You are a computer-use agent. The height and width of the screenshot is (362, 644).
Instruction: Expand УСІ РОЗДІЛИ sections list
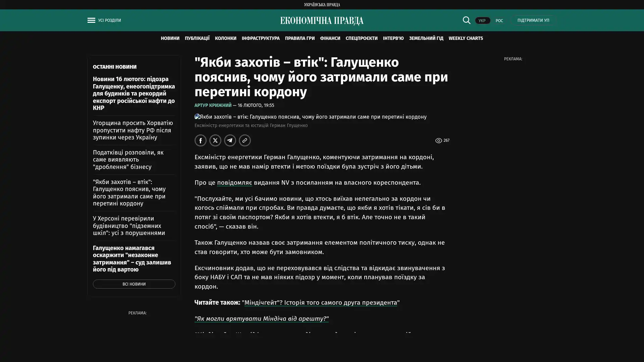[x=109, y=20]
